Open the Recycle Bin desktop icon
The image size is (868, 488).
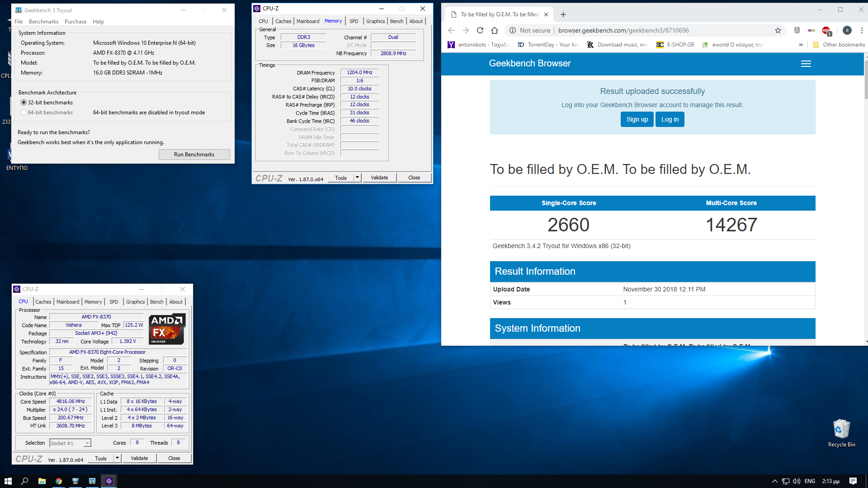pos(841,433)
